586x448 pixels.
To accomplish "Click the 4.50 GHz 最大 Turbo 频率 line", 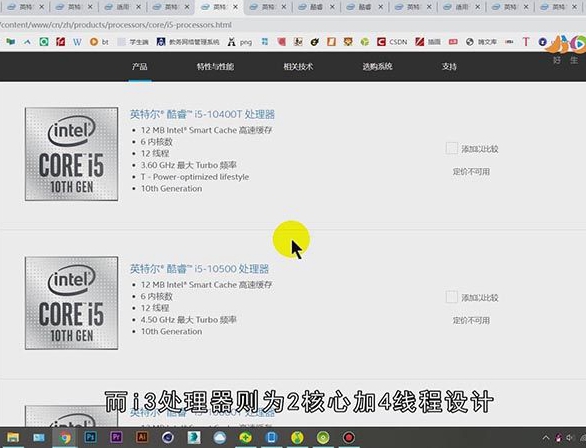I will point(188,320).
